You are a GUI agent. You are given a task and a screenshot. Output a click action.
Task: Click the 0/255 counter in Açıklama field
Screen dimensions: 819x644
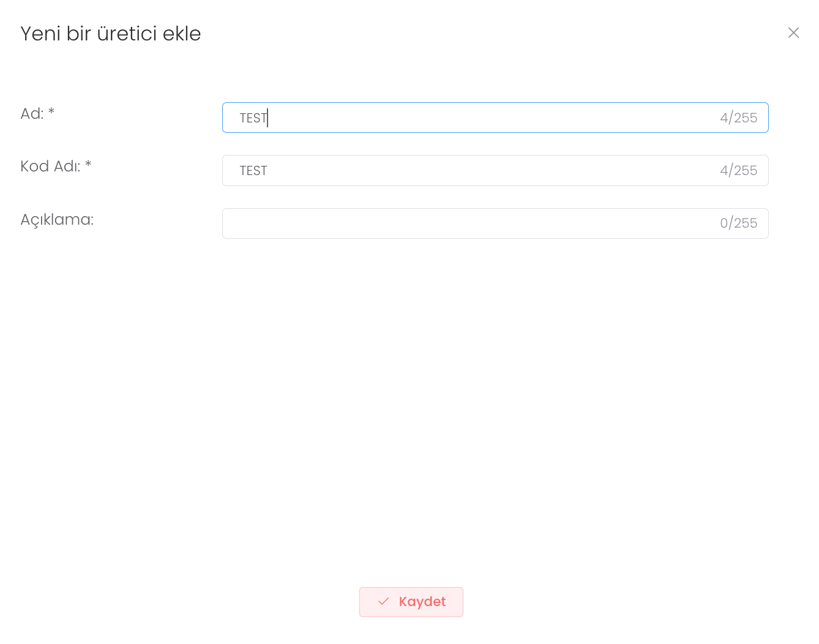(738, 223)
